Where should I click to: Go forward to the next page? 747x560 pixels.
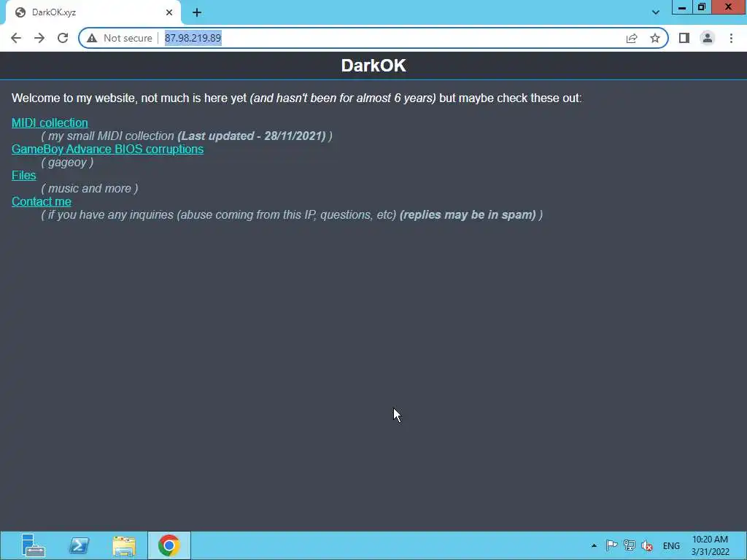(39, 38)
